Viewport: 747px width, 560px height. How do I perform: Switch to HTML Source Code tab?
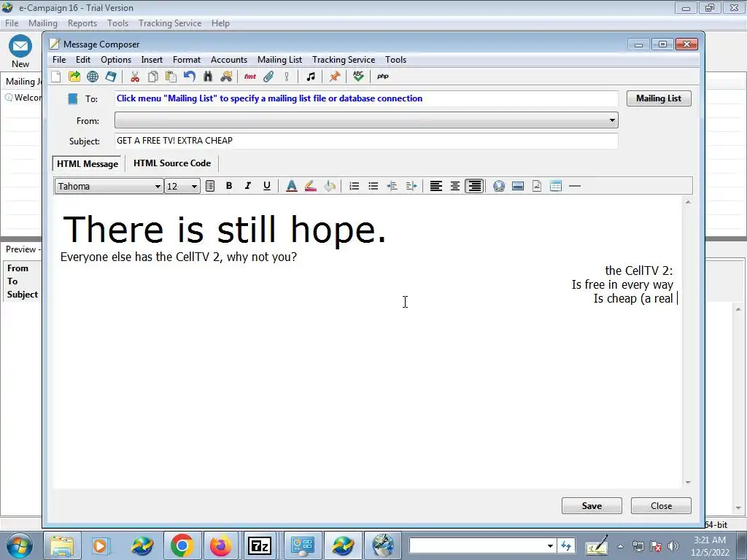click(172, 163)
